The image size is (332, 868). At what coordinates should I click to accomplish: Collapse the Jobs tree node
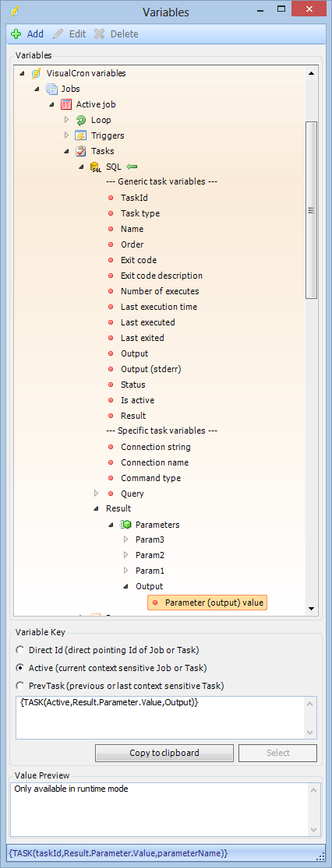(37, 89)
